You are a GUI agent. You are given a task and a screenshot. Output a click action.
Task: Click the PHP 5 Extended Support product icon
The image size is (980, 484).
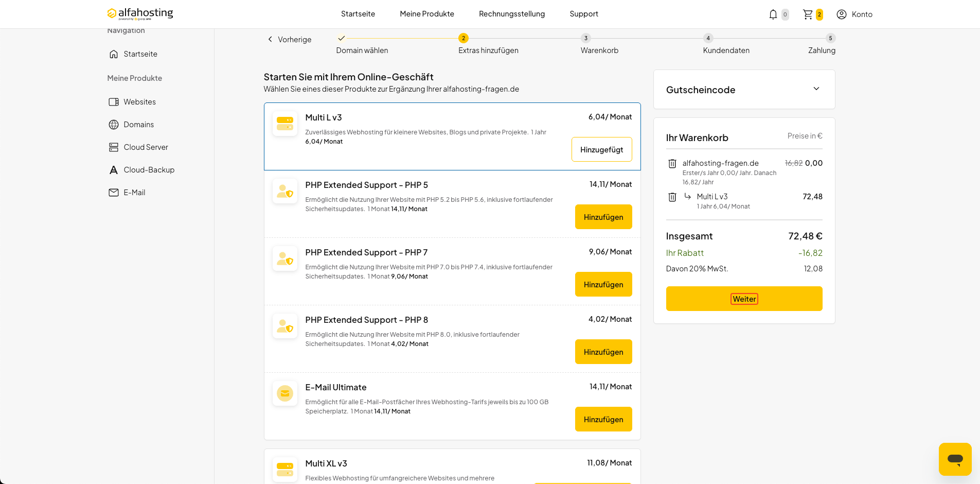tap(285, 191)
